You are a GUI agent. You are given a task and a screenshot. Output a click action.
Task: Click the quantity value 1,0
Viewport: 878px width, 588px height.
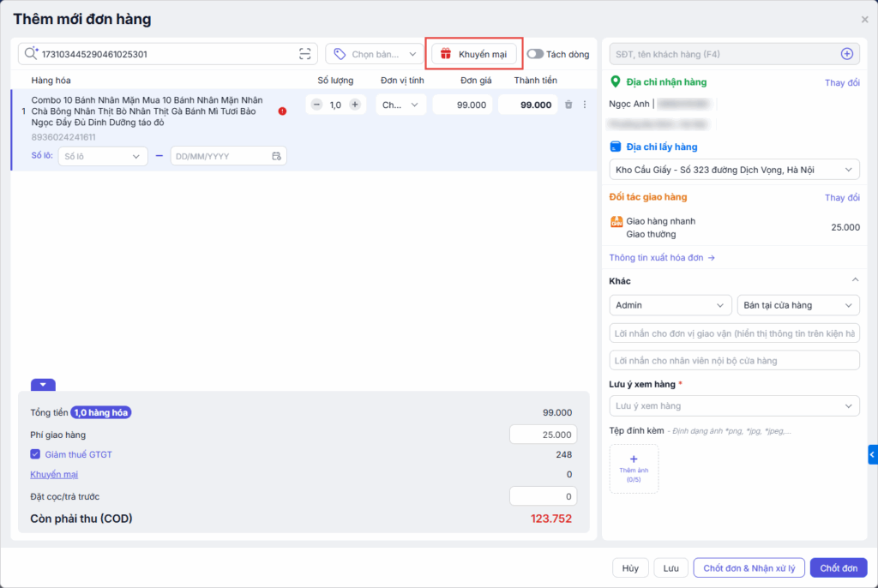click(335, 105)
